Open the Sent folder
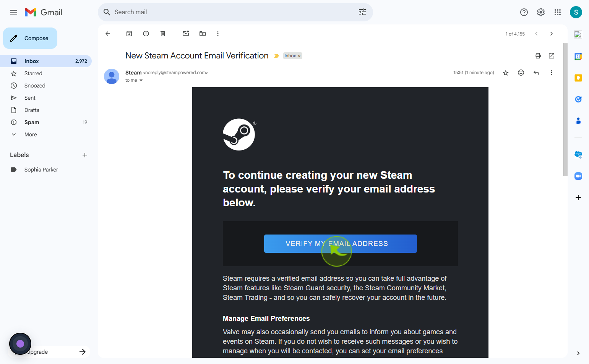The image size is (589, 364). (x=46, y=98)
